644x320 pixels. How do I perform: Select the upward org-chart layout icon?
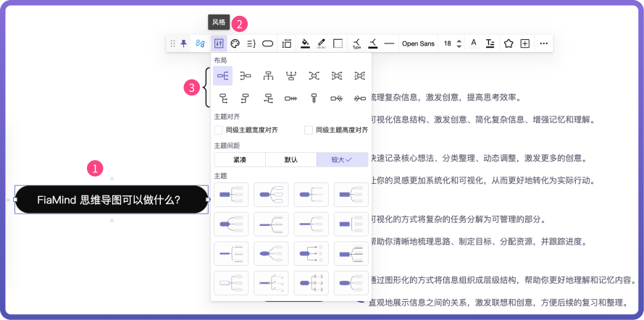click(x=291, y=75)
